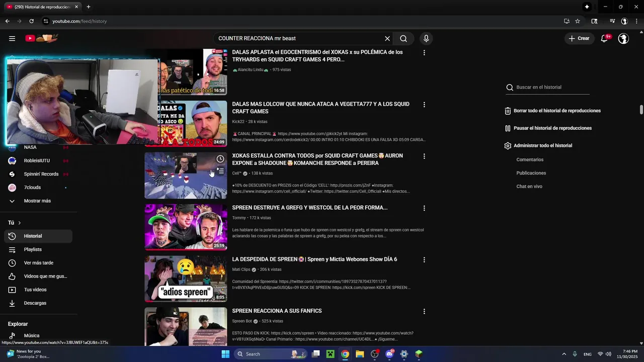The image size is (644, 362).
Task: Select Publicaciones in history options
Action: 531,173
